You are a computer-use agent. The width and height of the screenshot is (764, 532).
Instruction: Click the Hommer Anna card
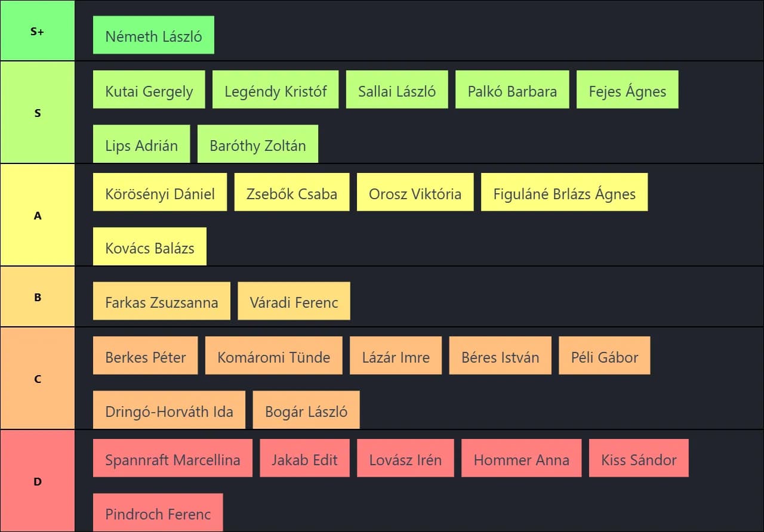coord(521,459)
